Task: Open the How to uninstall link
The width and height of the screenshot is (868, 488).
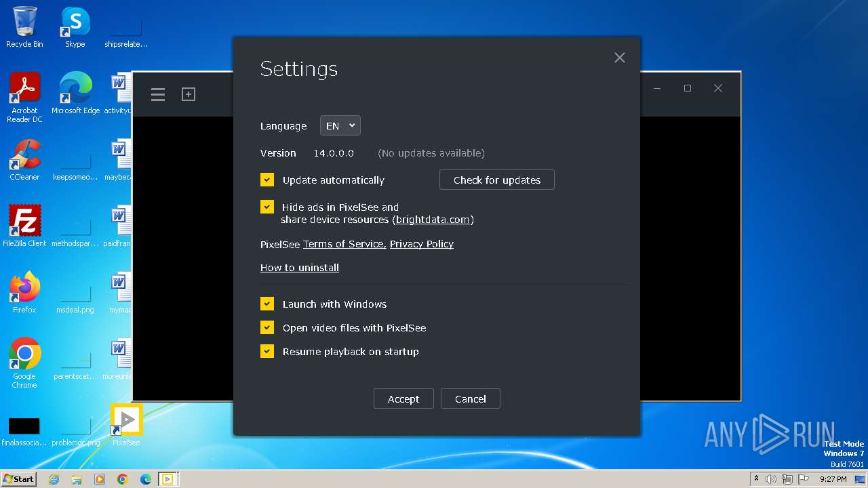Action: [300, 268]
